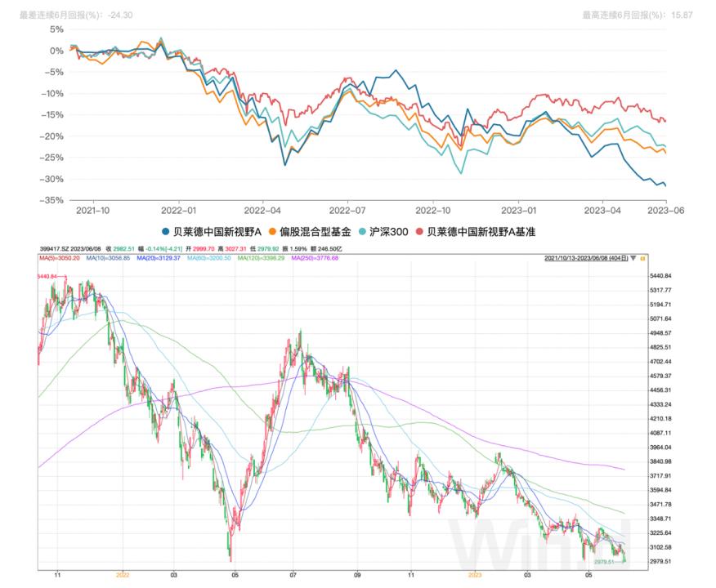Click the opening price 2999.70
Image resolution: width=716 pixels, height=588 pixels.
204,249
